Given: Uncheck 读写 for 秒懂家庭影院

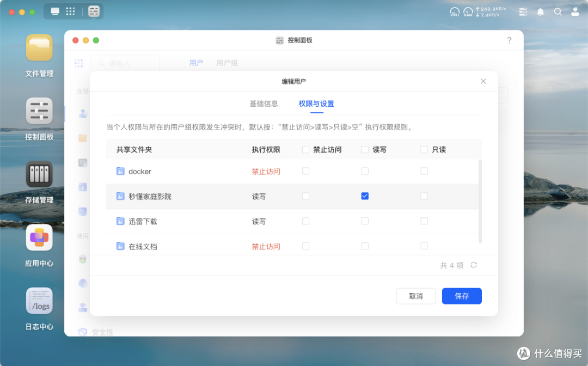Looking at the screenshot, I should [365, 196].
